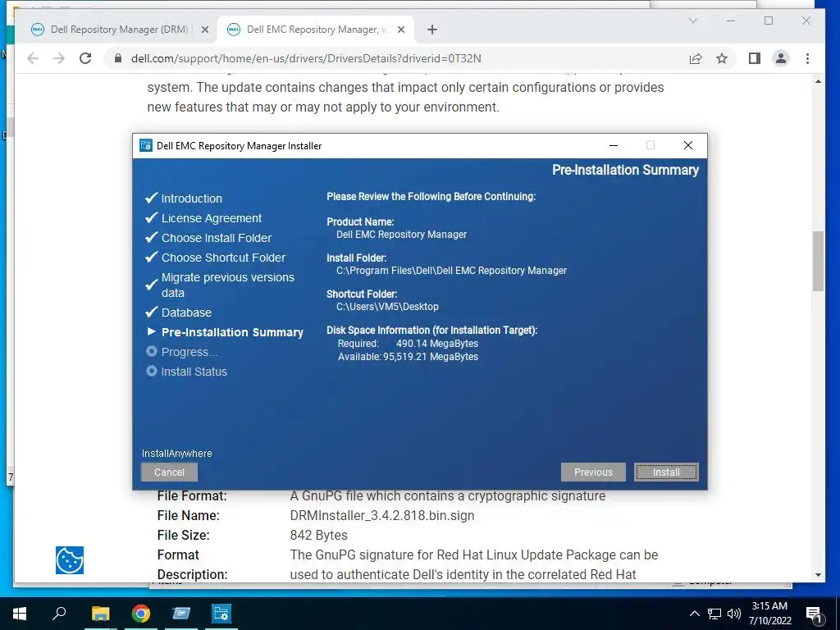Click the padlock site info icon
Image resolution: width=840 pixels, height=630 pixels.
point(118,58)
